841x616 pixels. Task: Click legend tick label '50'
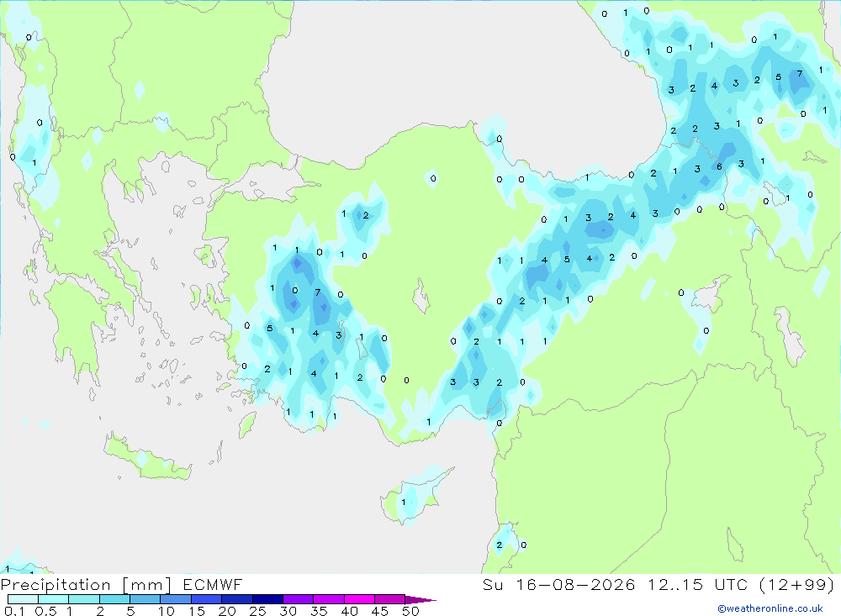tap(410, 611)
